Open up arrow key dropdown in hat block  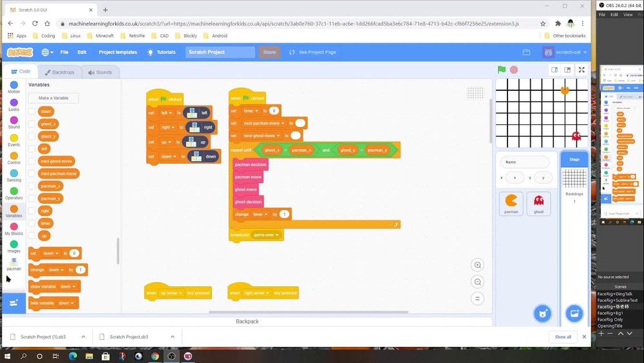171,293
